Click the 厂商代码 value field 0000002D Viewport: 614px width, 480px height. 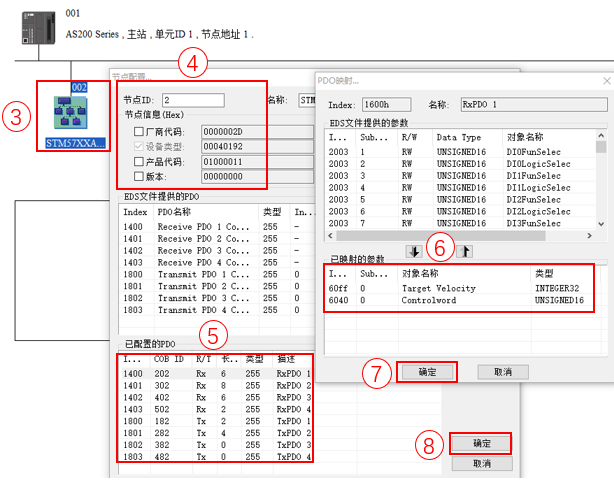pyautogui.click(x=257, y=132)
